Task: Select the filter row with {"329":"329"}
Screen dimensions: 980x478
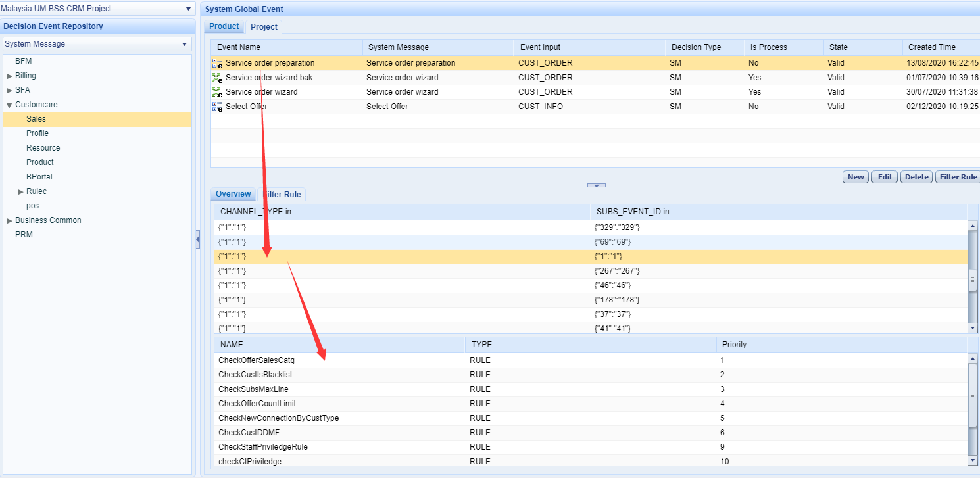Action: tap(591, 227)
